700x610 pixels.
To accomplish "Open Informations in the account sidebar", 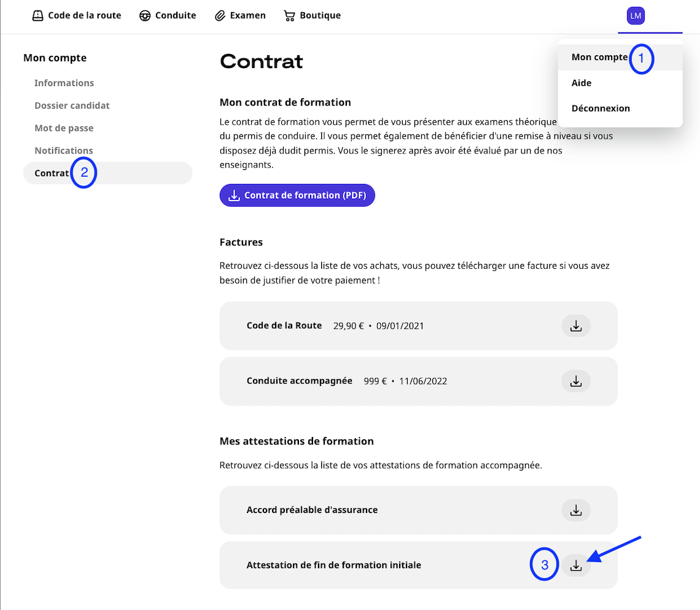I will click(x=64, y=83).
